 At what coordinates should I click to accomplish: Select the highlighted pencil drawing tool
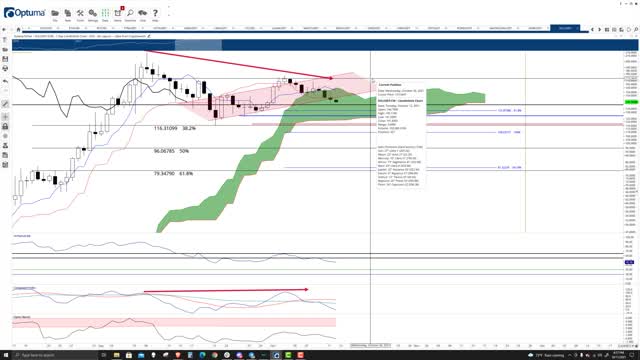point(5,104)
